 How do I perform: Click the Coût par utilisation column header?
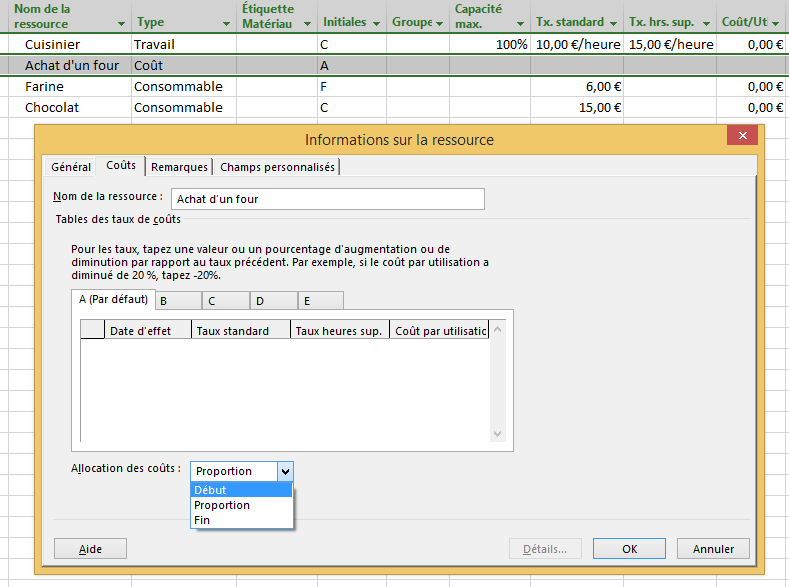coord(439,330)
